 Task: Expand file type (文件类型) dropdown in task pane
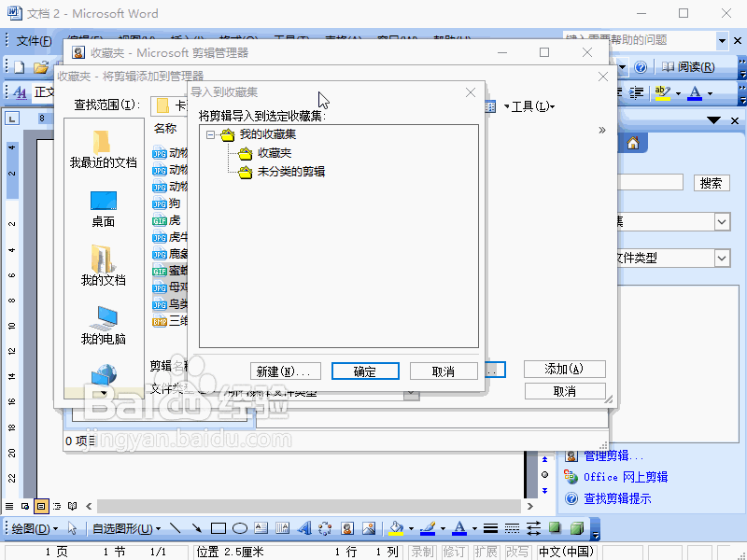click(x=722, y=259)
